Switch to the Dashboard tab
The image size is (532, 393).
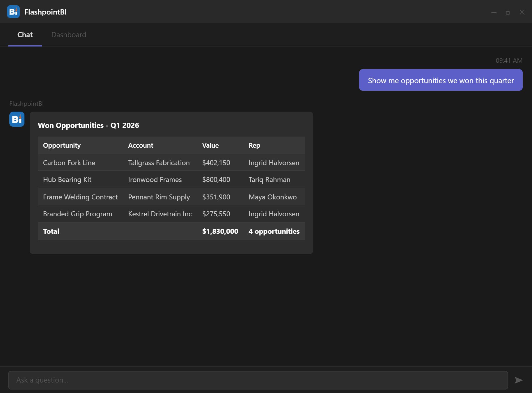(x=69, y=35)
